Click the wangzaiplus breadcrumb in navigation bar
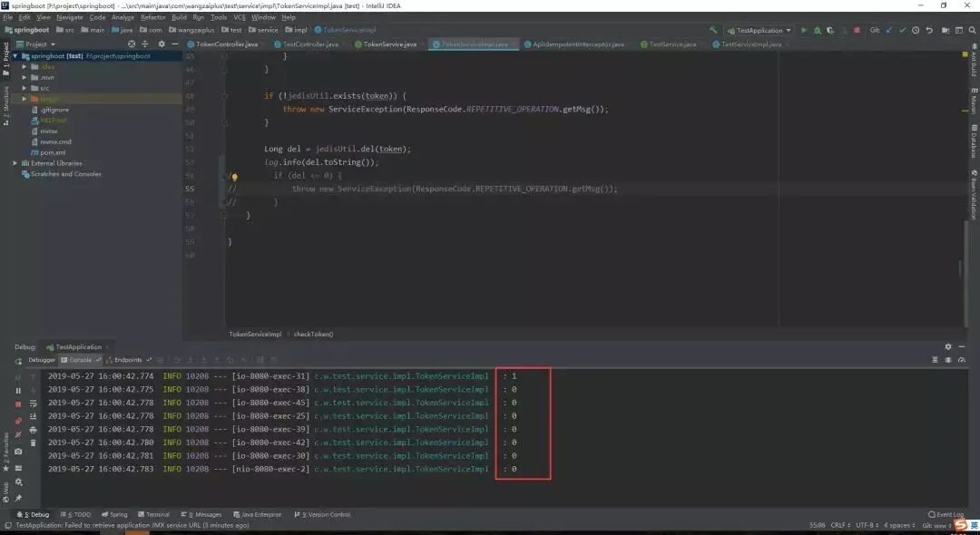 click(191, 30)
